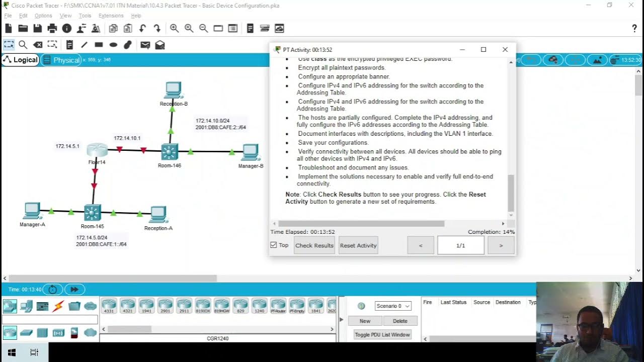Click the PT Activity vertical scrollbar thumb
644x362 pixels.
coord(511,193)
